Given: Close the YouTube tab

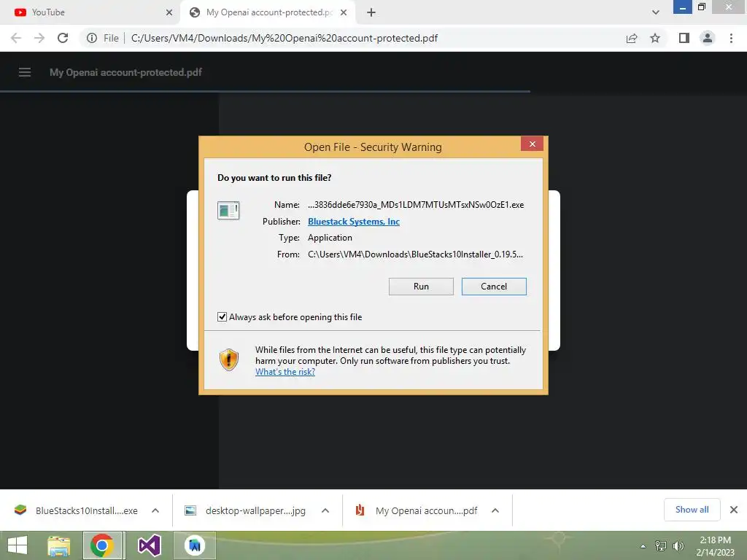Looking at the screenshot, I should 169,13.
